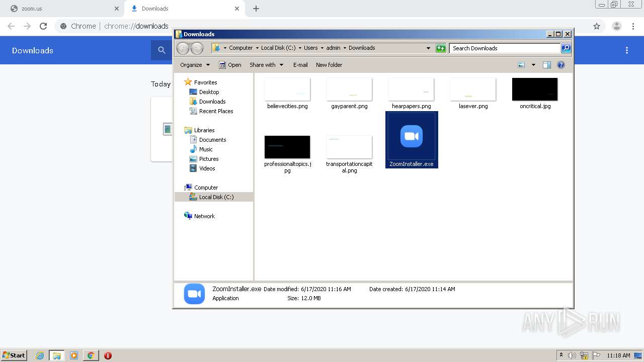This screenshot has width=644, height=362.
Task: Open Organize menu
Action: coord(195,65)
